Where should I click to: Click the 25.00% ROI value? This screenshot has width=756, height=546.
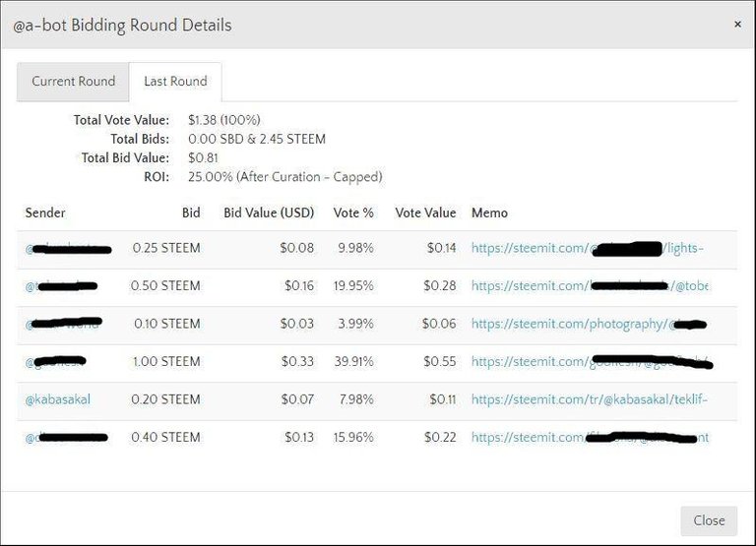coord(284,177)
